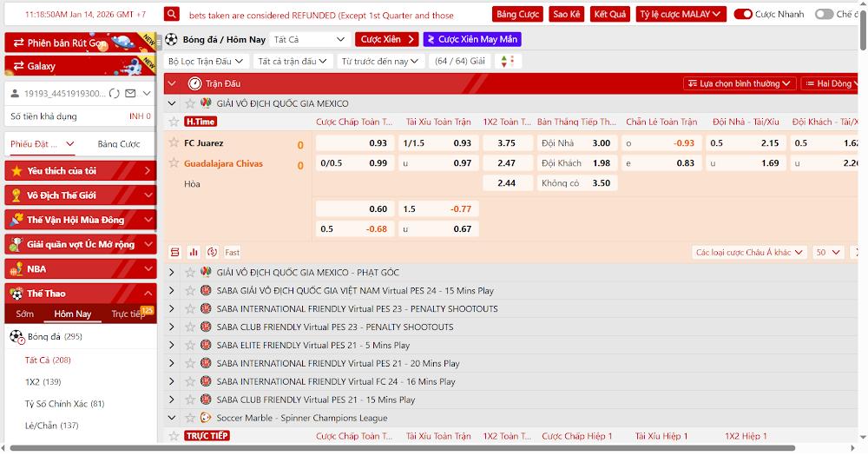Switch to the Sớm tab
Image resolution: width=868 pixels, height=456 pixels.
tap(24, 314)
